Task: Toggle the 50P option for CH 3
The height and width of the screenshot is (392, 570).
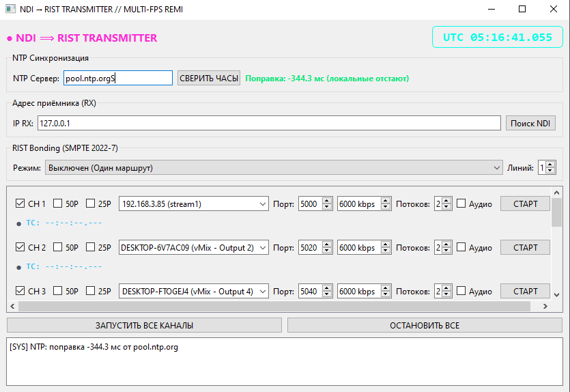Action: pos(57,291)
